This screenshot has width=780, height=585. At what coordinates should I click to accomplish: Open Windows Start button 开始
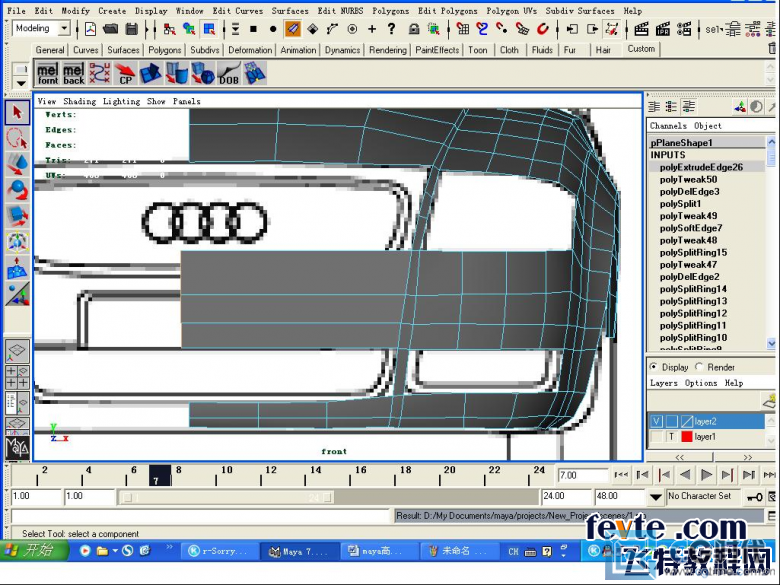(34, 550)
